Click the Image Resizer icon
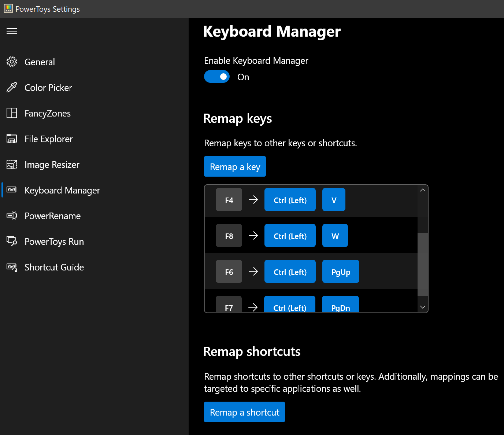Screen dimensions: 504x435 [12, 165]
